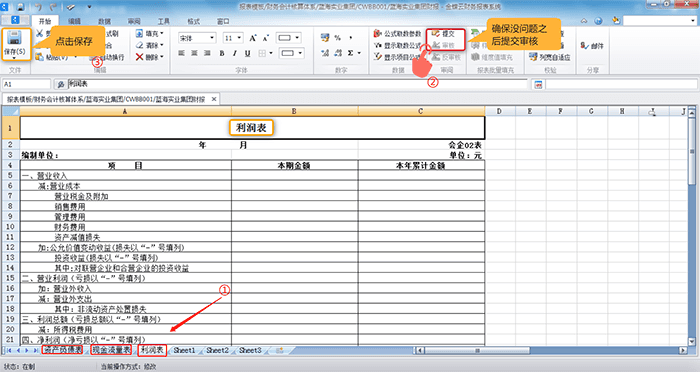Click the 提交 (submit) icon
Screen dimensions: 700x372
pyautogui.click(x=436, y=33)
